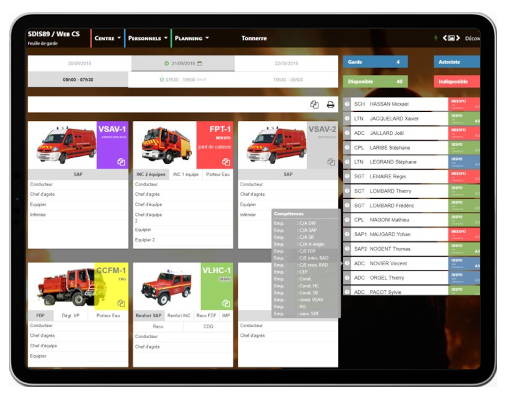Select the 21/09/2018 date tab
The image size is (505, 395).
coord(183,63)
